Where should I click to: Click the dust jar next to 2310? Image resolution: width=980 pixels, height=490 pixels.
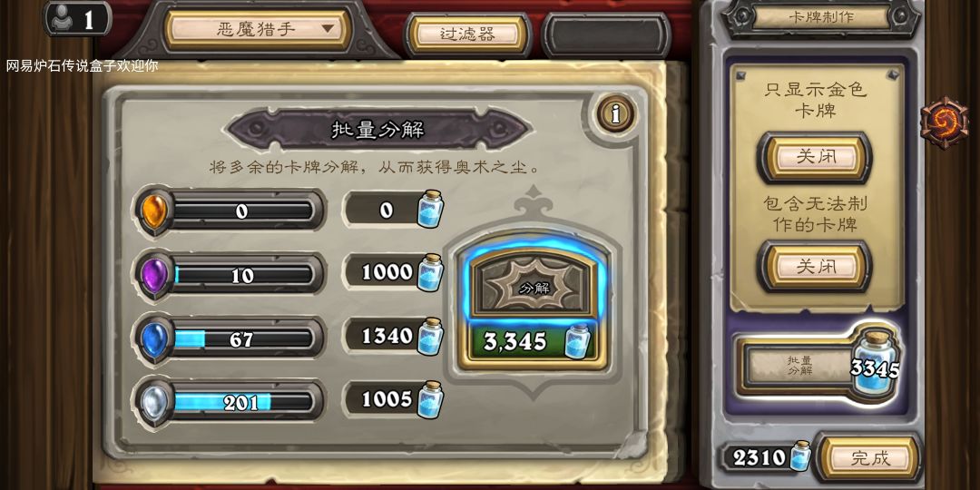[x=799, y=456]
